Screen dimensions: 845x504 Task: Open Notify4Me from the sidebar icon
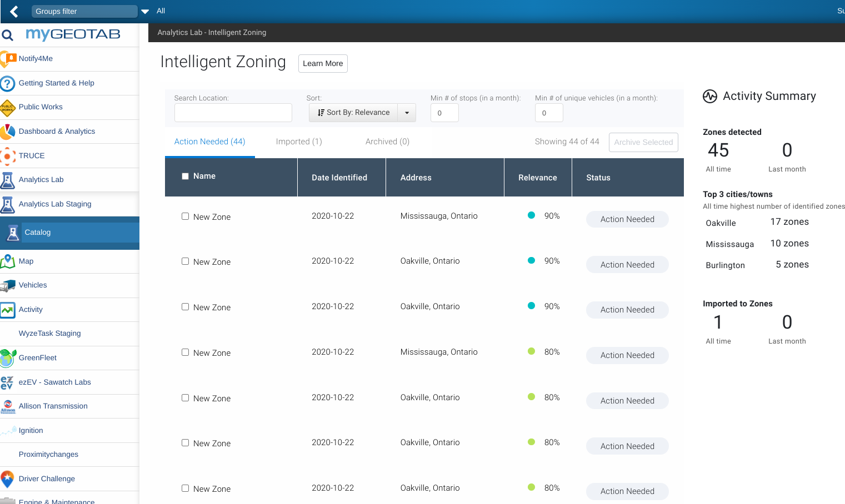pos(8,59)
